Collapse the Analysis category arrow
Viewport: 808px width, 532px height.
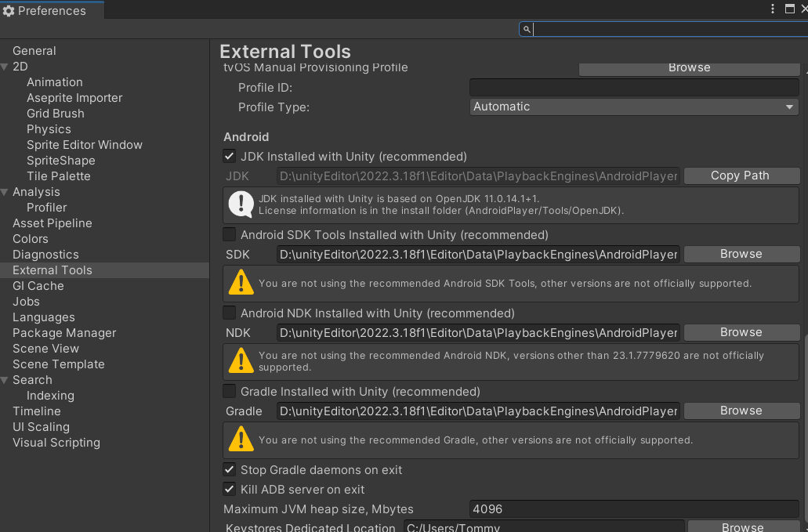pyautogui.click(x=5, y=192)
